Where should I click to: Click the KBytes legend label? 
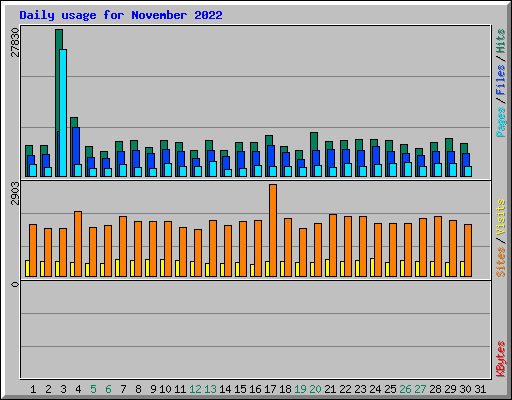[x=501, y=359]
